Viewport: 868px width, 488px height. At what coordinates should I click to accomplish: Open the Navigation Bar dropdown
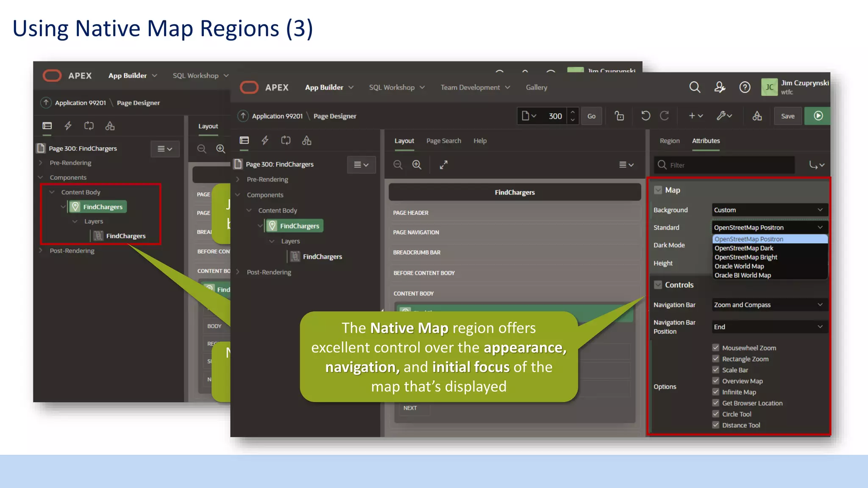click(x=769, y=305)
